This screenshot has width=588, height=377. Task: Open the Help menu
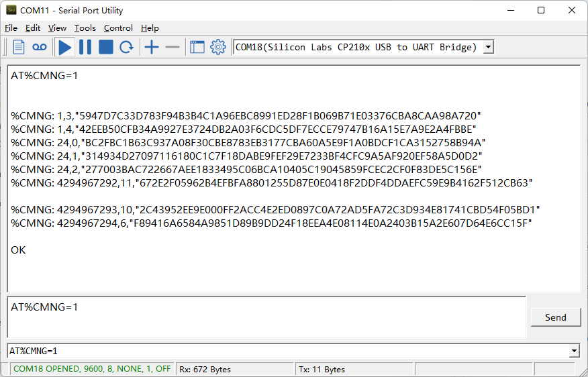pyautogui.click(x=150, y=28)
